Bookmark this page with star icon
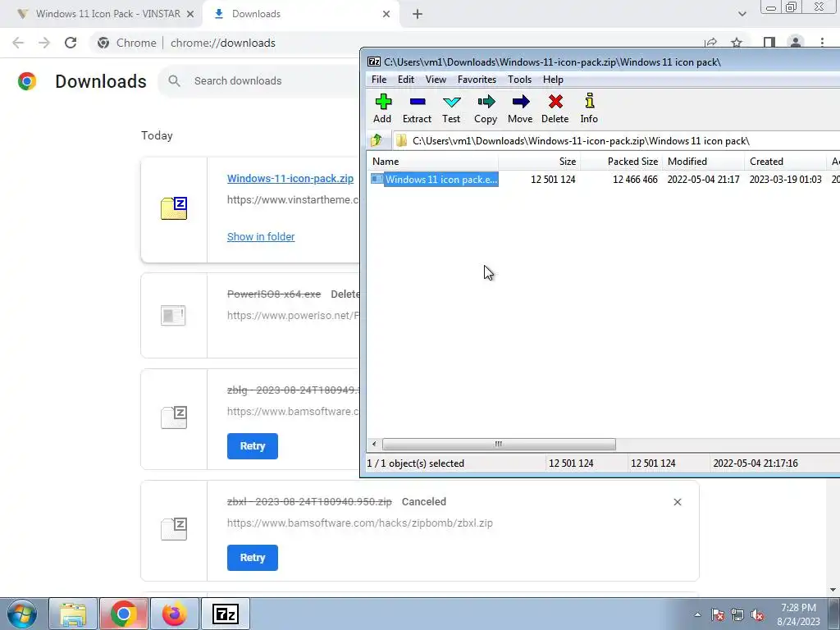The height and width of the screenshot is (630, 840). pyautogui.click(x=737, y=43)
